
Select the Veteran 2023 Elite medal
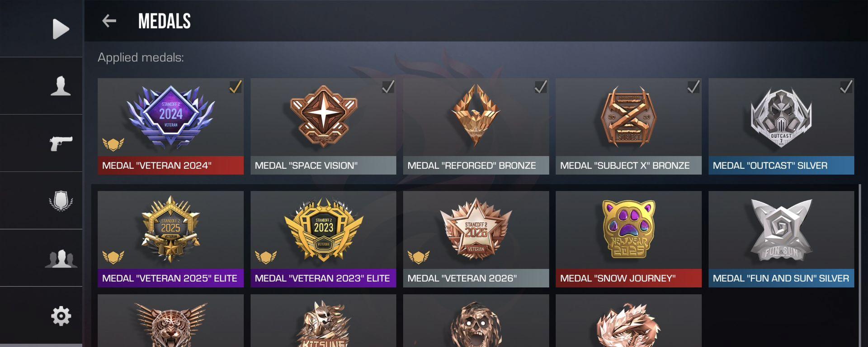(323, 239)
